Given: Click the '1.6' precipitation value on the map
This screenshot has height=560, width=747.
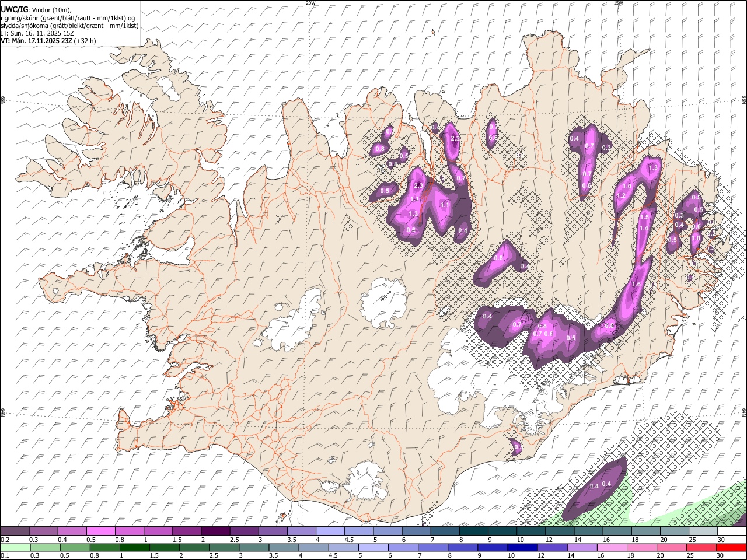Looking at the screenshot, I should 636,285.
